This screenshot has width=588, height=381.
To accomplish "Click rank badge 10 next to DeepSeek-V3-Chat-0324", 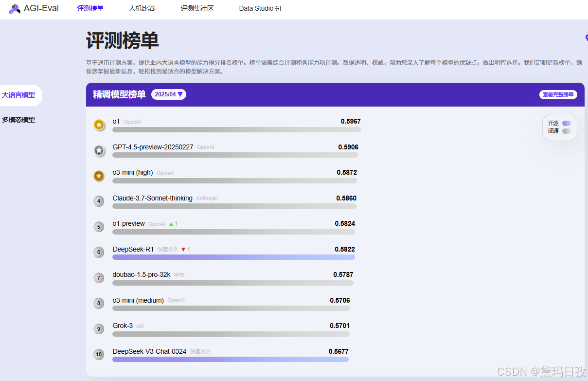I will coord(99,354).
